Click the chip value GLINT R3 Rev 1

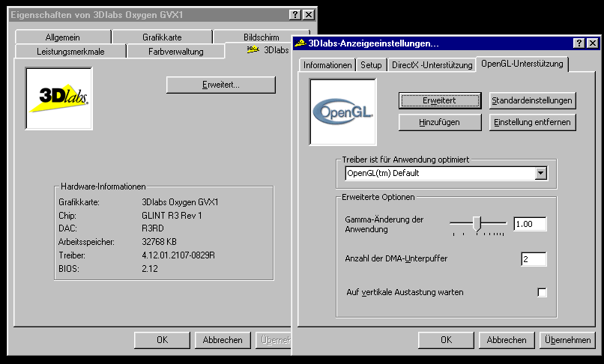point(172,216)
